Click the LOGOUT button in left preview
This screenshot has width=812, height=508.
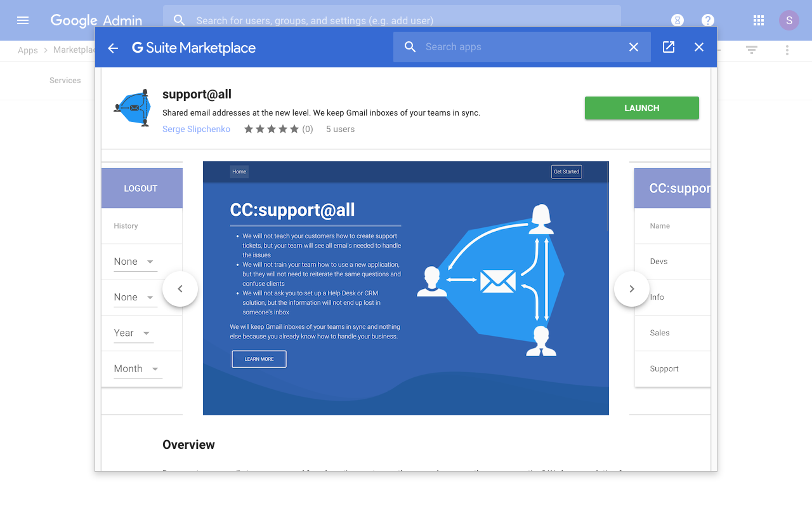(142, 189)
